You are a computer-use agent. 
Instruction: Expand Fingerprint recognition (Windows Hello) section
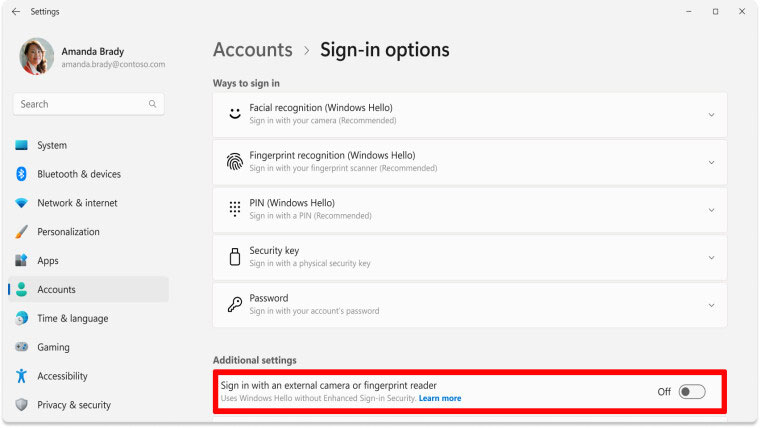(711, 162)
